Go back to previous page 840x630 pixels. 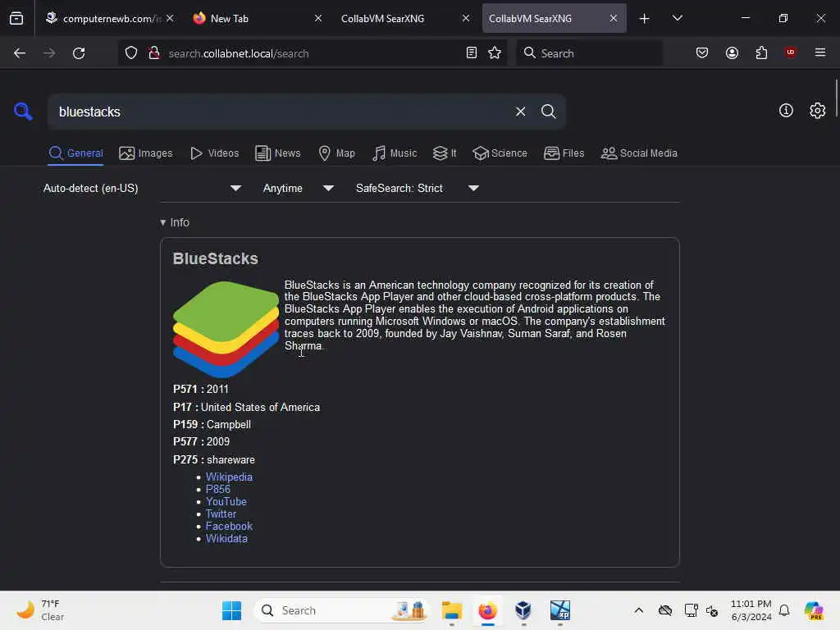pyautogui.click(x=20, y=53)
